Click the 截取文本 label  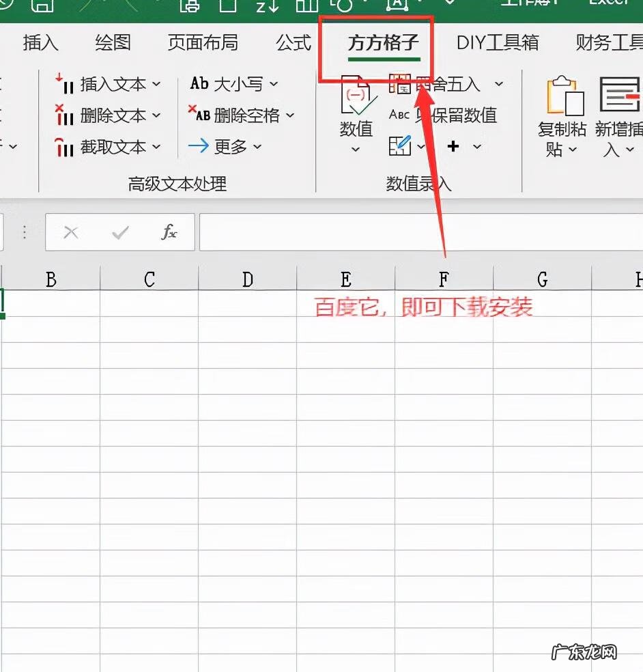tap(113, 147)
